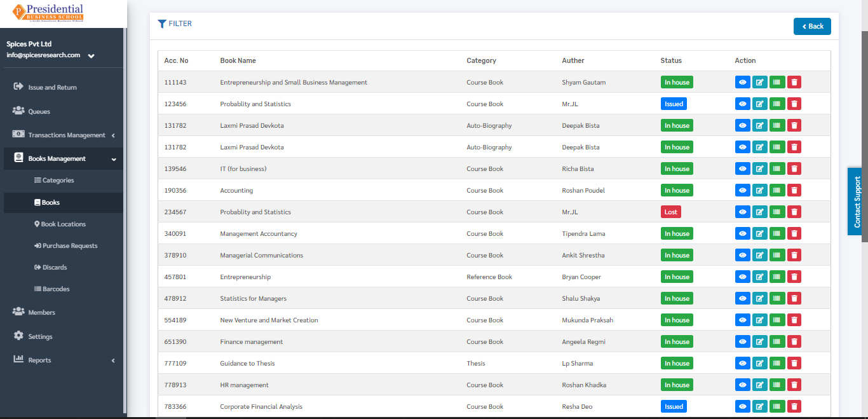The image size is (868, 419).
Task: Expand the Spices Pvt Ltd account dropdown
Action: tap(91, 56)
